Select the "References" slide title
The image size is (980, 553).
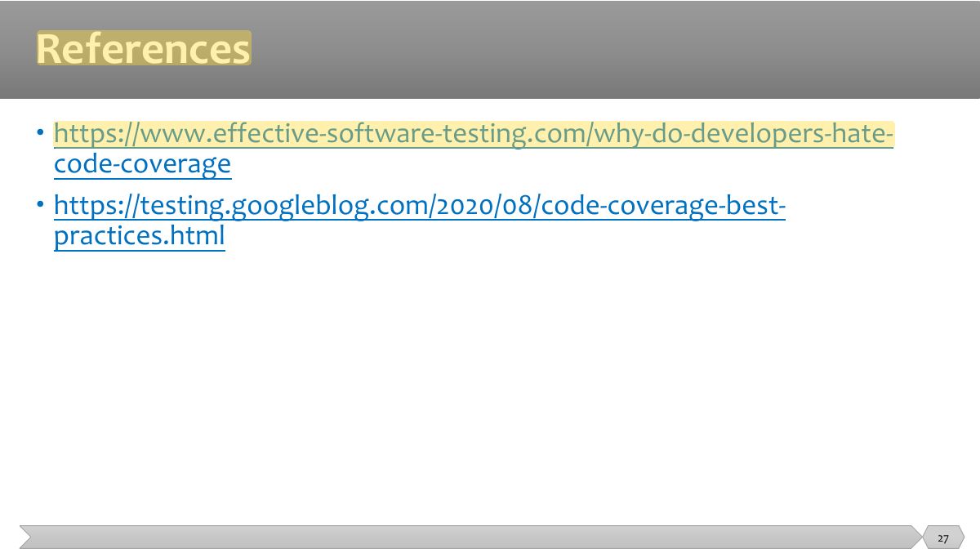point(144,48)
